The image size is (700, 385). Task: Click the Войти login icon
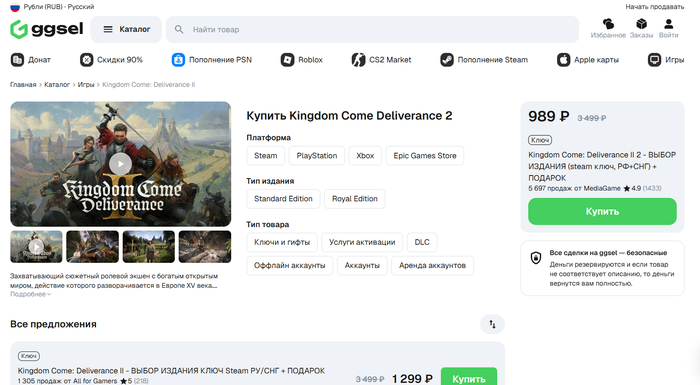(668, 24)
